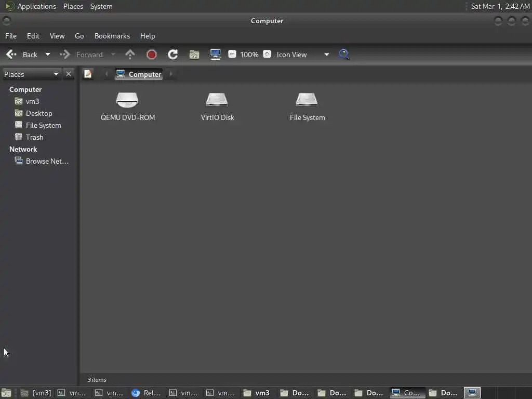Zoom out with the minus icon
Image resolution: width=532 pixels, height=399 pixels.
pos(232,54)
